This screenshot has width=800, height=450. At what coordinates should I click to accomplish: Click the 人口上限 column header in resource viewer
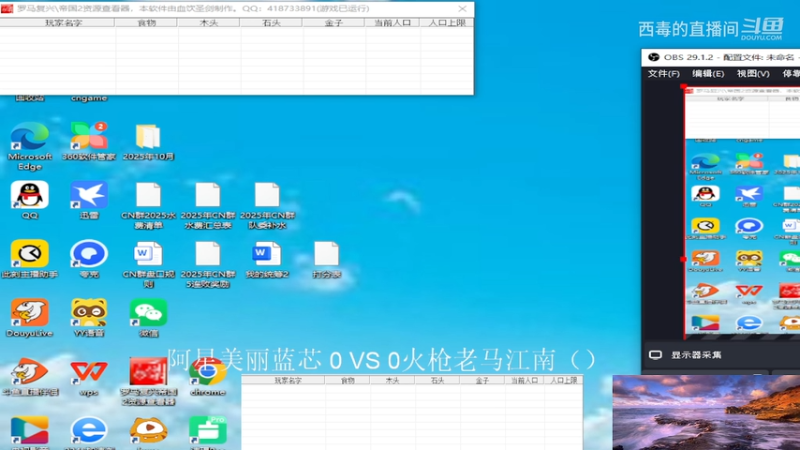[x=447, y=22]
